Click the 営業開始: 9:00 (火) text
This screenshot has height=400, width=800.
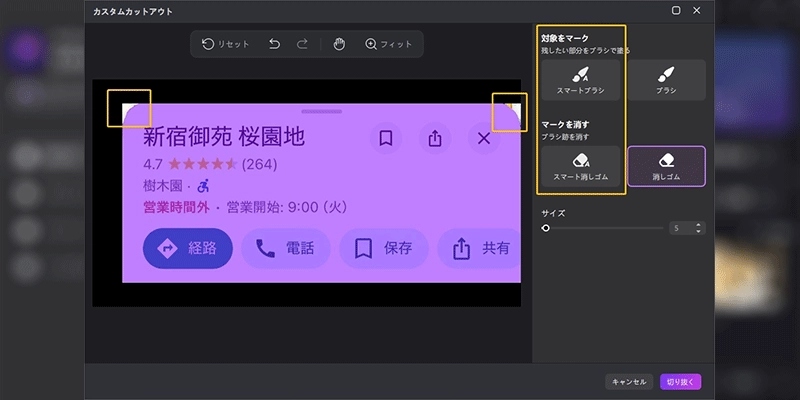tap(287, 208)
